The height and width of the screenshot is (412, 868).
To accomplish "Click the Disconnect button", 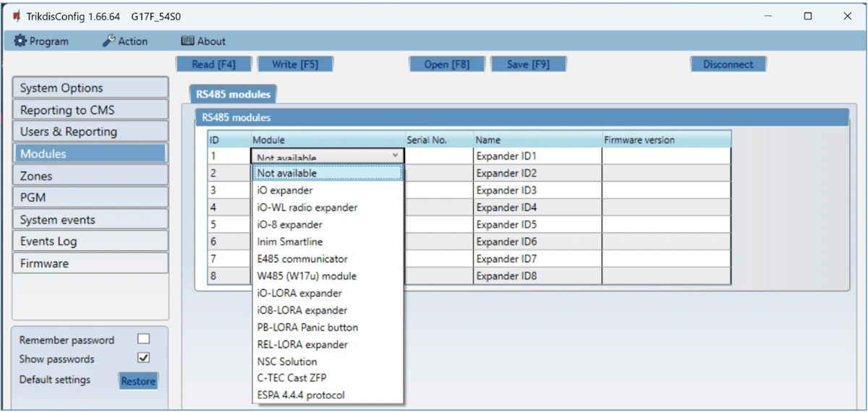I will click(x=728, y=64).
